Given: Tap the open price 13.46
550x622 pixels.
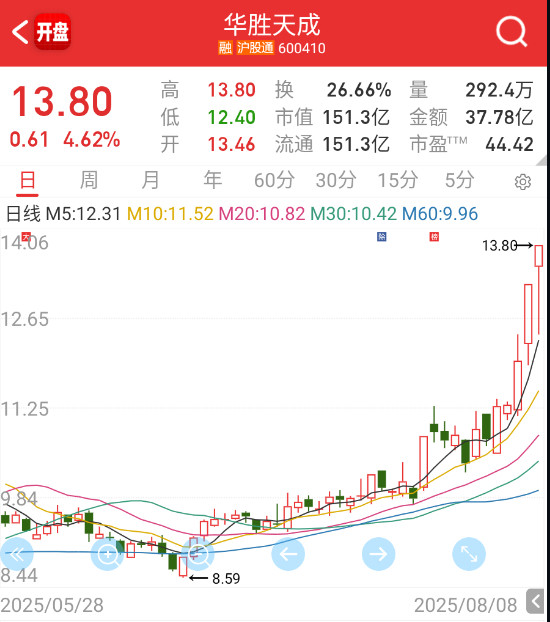Looking at the screenshot, I should point(231,144).
